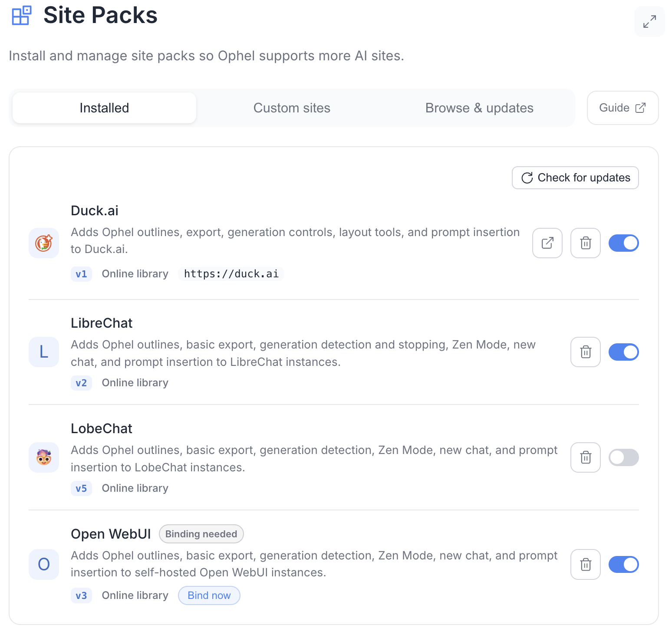672x638 pixels.
Task: Click Check for updates button
Action: tap(575, 178)
